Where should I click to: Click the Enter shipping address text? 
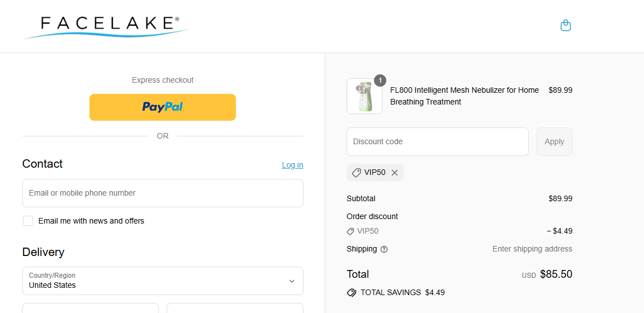click(532, 249)
